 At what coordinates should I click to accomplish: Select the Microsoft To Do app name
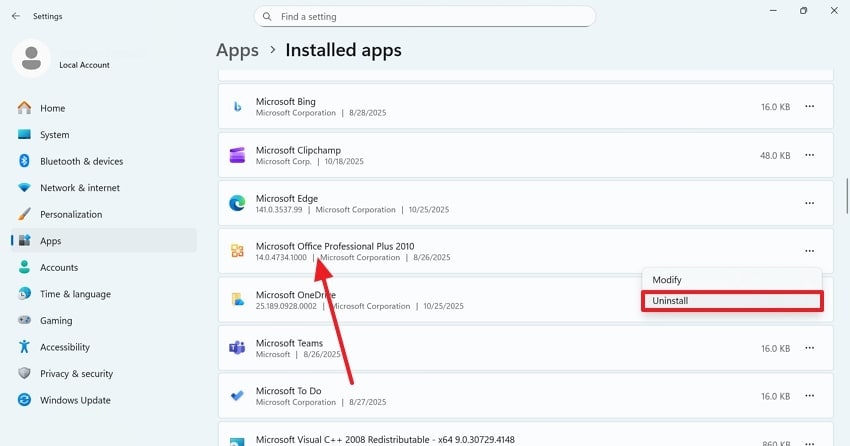point(288,391)
